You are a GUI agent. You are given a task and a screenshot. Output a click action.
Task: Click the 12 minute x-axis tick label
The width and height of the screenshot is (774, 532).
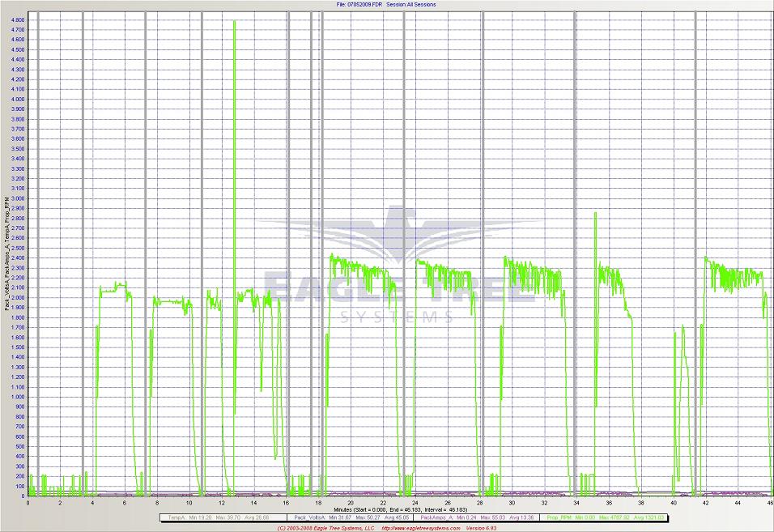click(221, 503)
